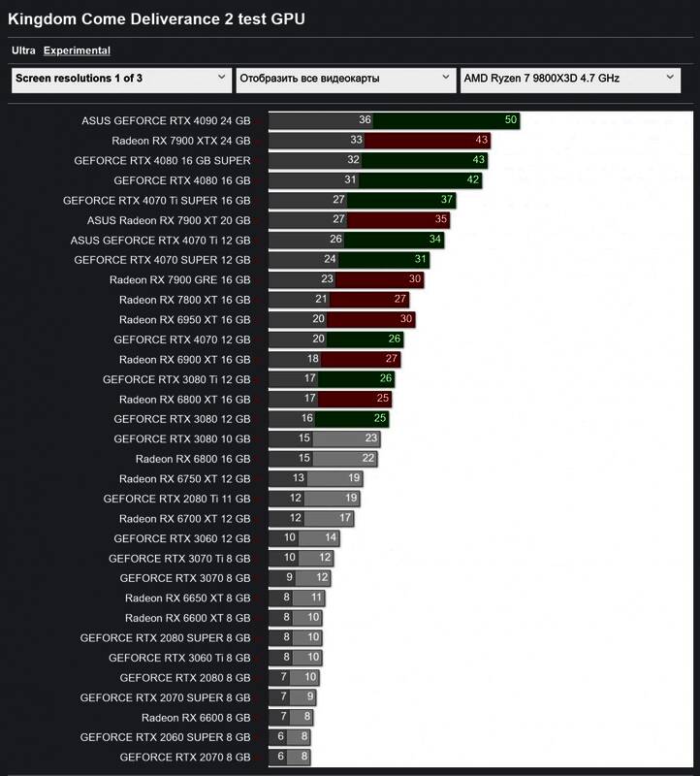Image resolution: width=700 pixels, height=776 pixels.
Task: Click the Radeon RX 7800 XT 16 GB label
Action: pyautogui.click(x=184, y=300)
